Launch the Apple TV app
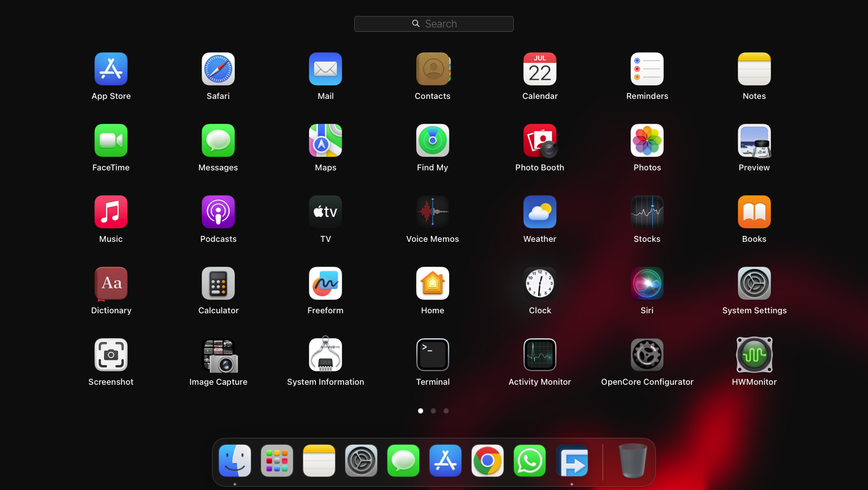The image size is (868, 490). point(325,212)
